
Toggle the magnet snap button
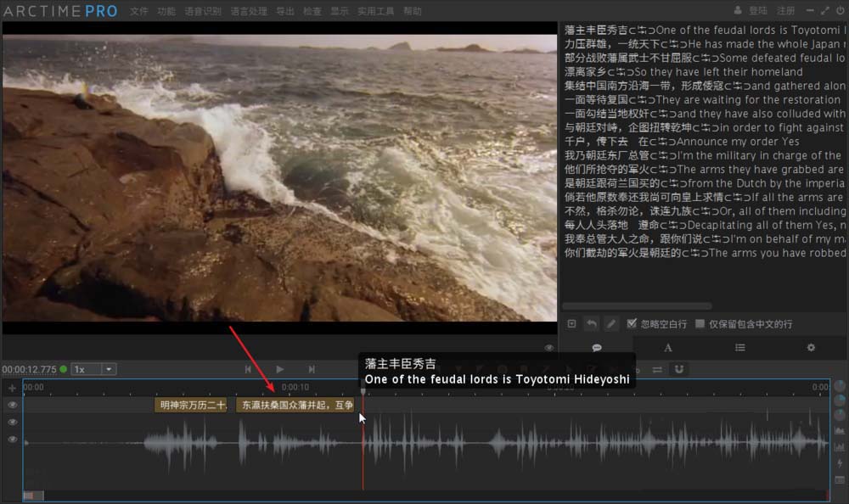[679, 369]
